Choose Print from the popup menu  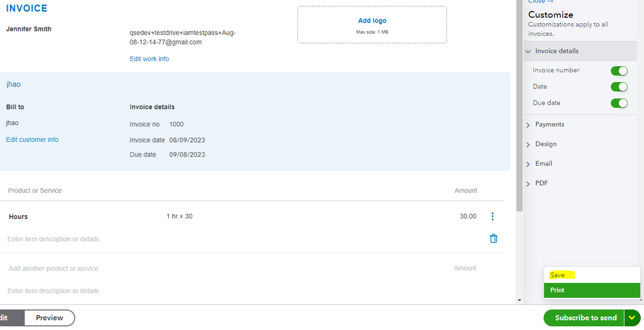(x=592, y=290)
